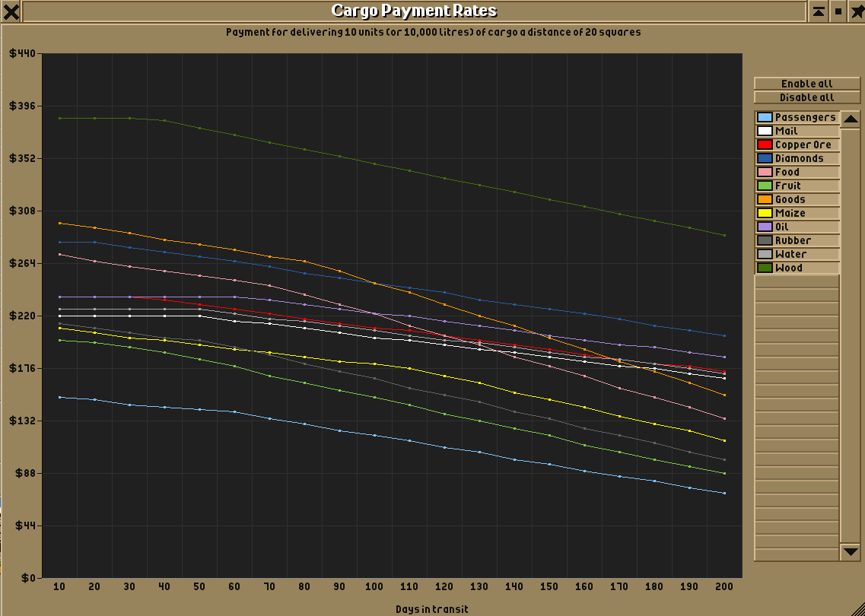Toggle the Wood cargo line
This screenshot has width=865, height=616.
[x=797, y=268]
